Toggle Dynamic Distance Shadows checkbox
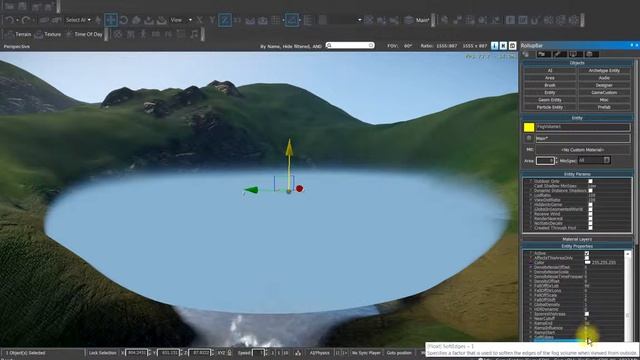Image resolution: width=640 pixels, height=360 pixels. pos(590,191)
